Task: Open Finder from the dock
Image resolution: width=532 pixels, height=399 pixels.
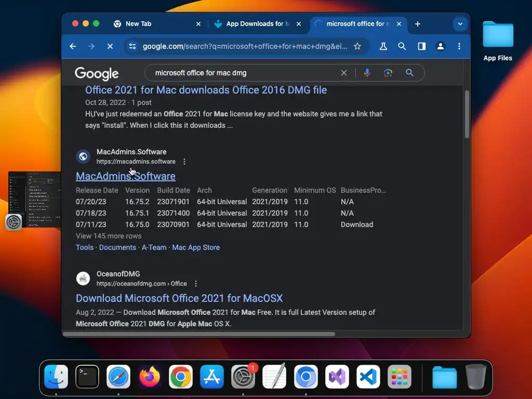Action: [x=56, y=377]
